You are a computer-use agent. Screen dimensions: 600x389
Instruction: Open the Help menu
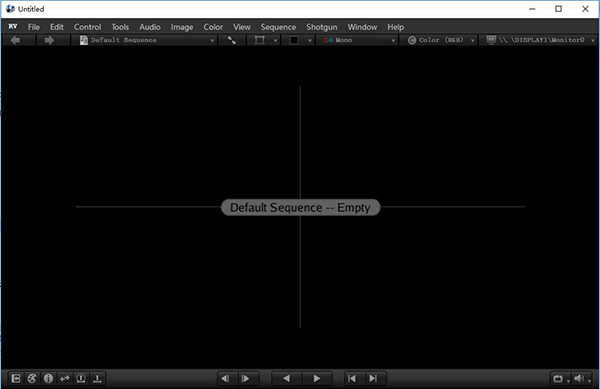coord(395,27)
